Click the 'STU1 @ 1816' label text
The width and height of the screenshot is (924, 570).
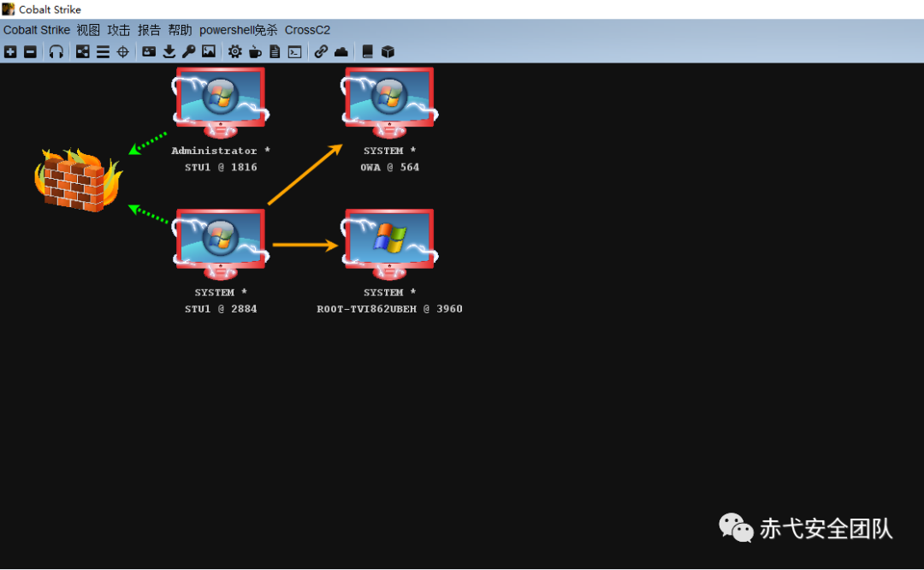pyautogui.click(x=221, y=168)
